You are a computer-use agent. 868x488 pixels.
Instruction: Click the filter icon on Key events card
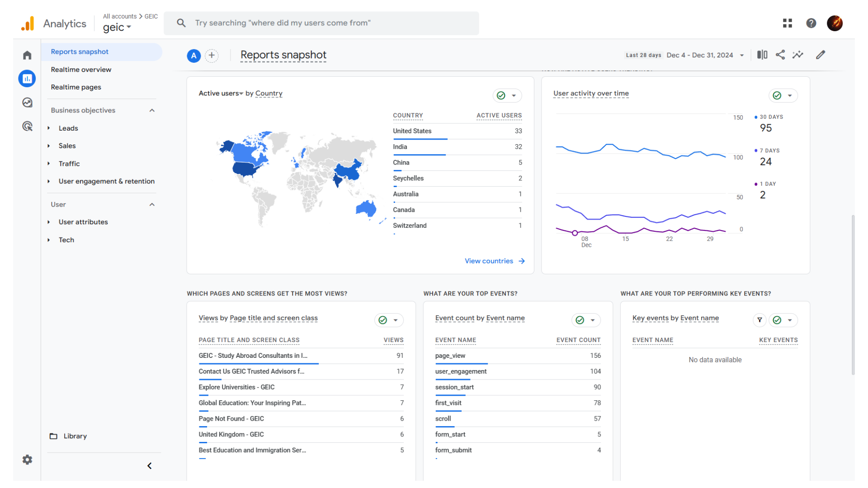point(759,320)
